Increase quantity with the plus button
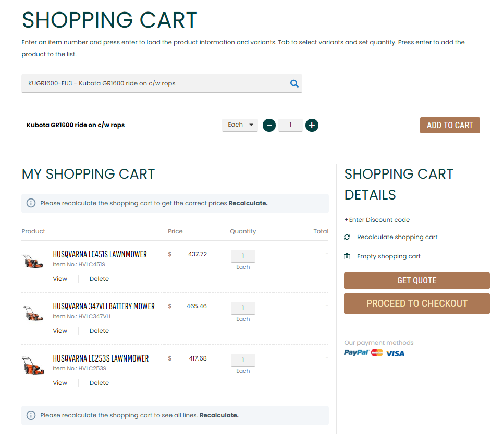This screenshot has width=504, height=435. [312, 125]
